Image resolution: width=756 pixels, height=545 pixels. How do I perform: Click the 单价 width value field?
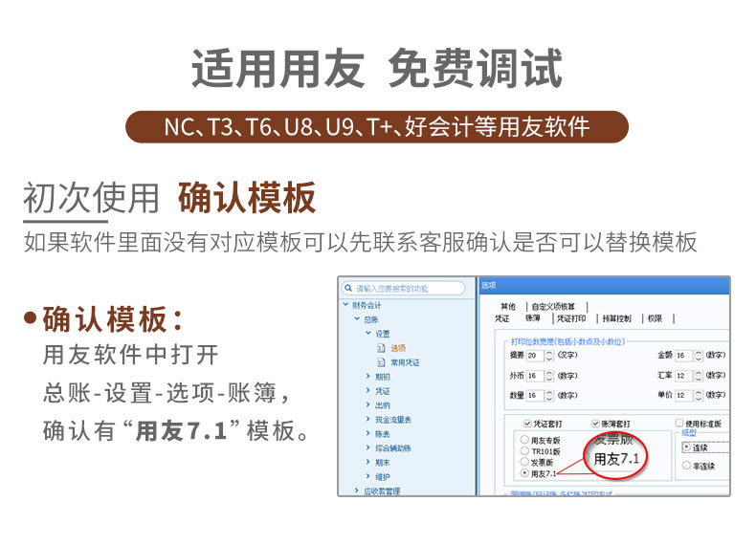pos(683,395)
